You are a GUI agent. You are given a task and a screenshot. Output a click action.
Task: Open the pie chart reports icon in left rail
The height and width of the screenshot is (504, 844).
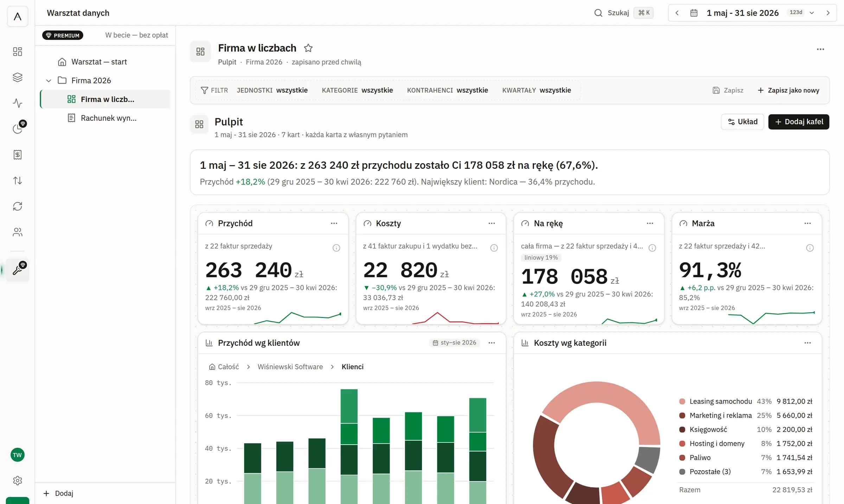[x=17, y=129]
